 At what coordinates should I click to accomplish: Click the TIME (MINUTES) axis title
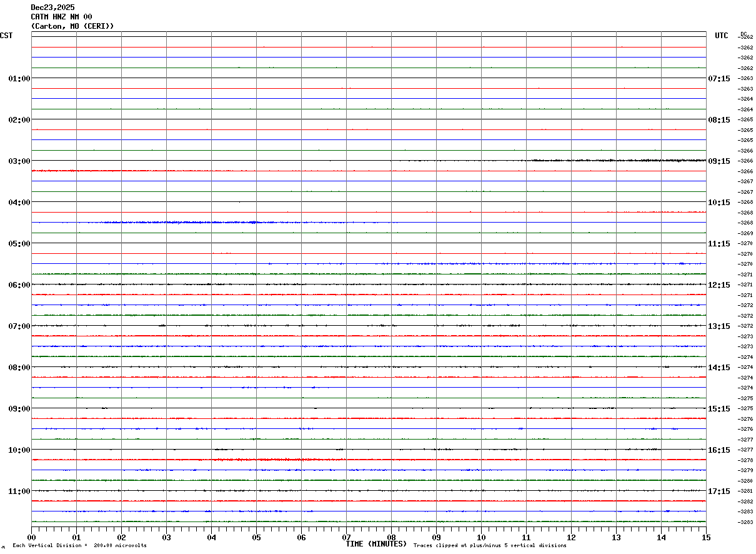coord(376,544)
